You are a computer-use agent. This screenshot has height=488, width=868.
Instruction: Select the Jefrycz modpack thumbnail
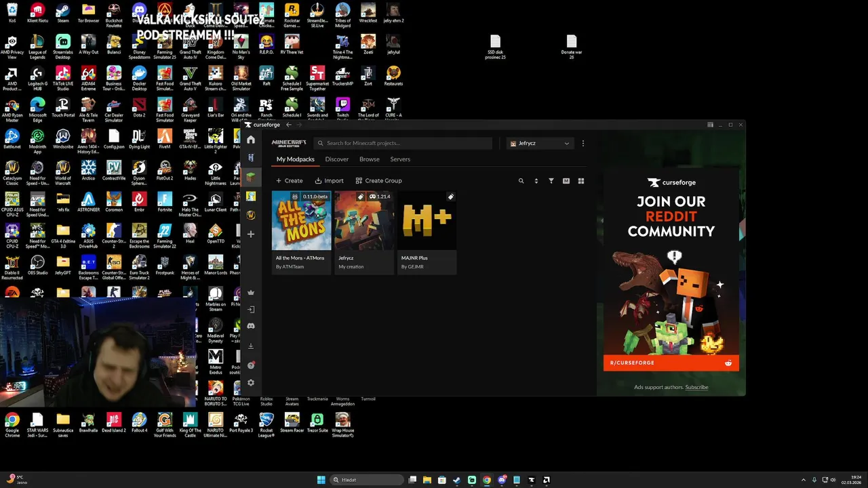(x=364, y=220)
